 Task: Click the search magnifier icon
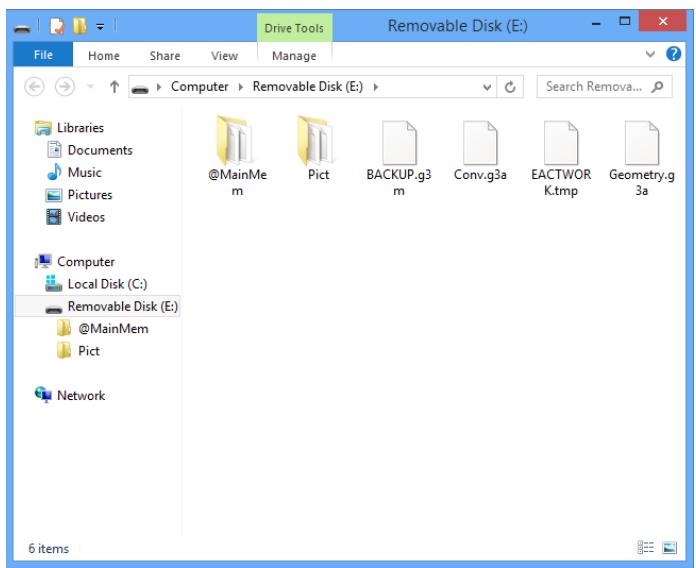[x=657, y=87]
